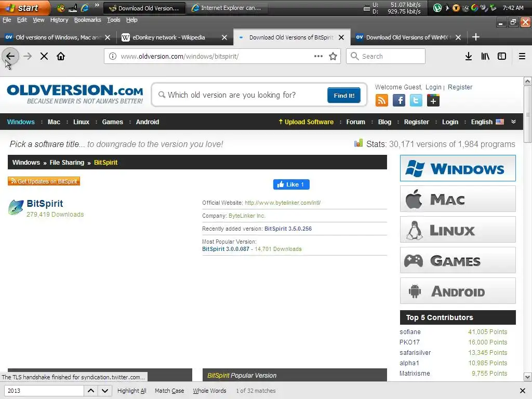Toggle the Match Case find option
This screenshot has height=399, width=532.
pos(169,391)
